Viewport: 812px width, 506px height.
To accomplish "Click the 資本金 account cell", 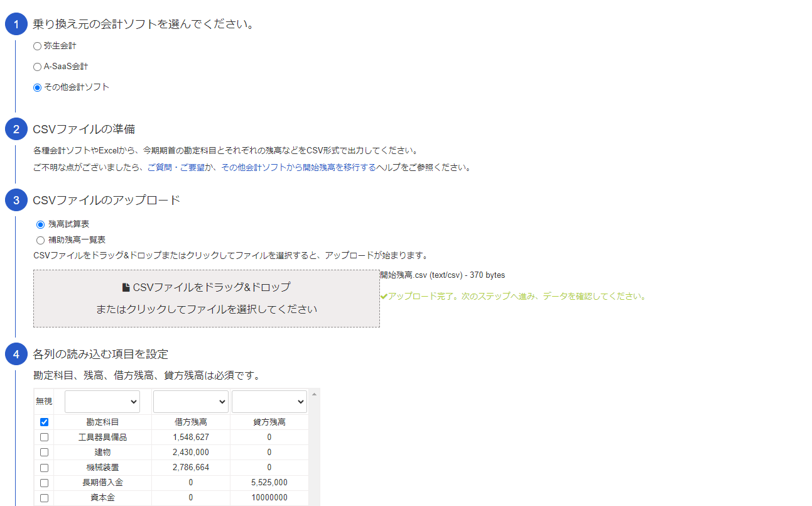I will (x=103, y=498).
